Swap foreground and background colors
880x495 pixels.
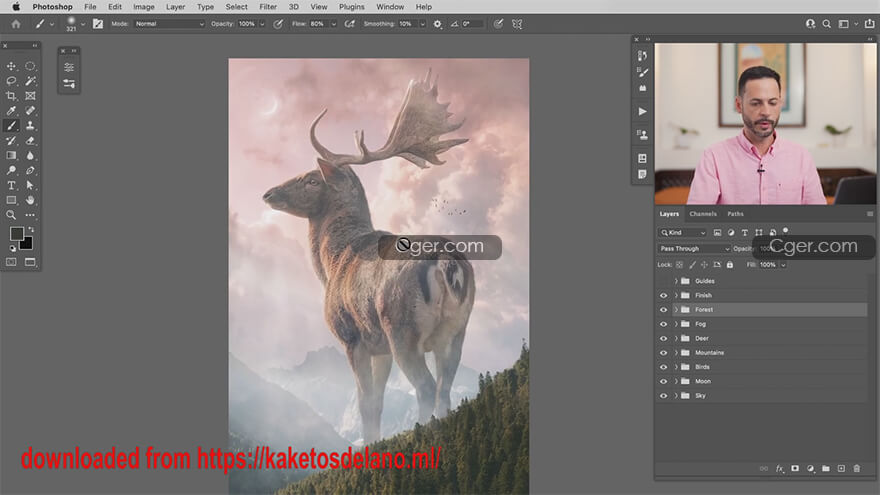31,230
